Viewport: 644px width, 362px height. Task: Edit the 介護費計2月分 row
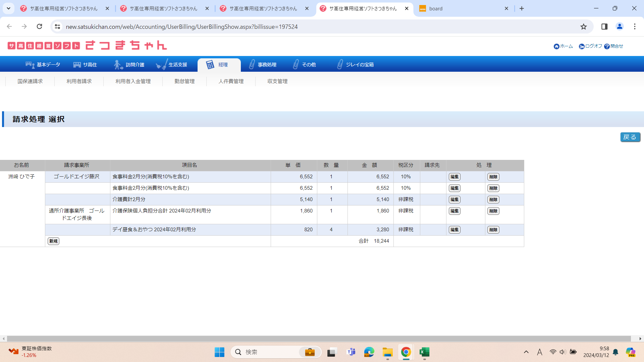click(454, 199)
